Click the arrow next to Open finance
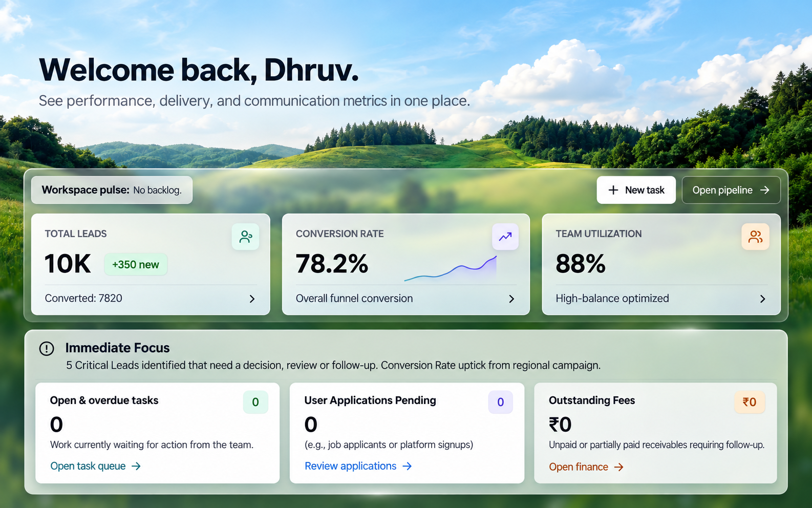The height and width of the screenshot is (508, 812). point(618,467)
